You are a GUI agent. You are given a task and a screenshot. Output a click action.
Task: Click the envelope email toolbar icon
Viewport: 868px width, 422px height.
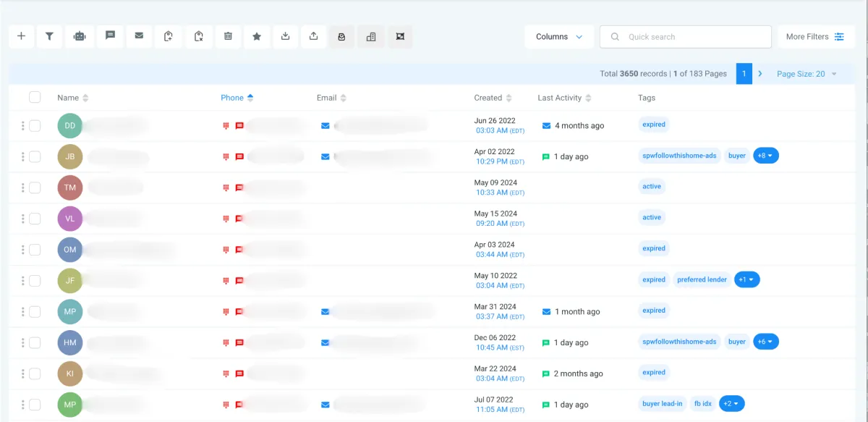(139, 36)
